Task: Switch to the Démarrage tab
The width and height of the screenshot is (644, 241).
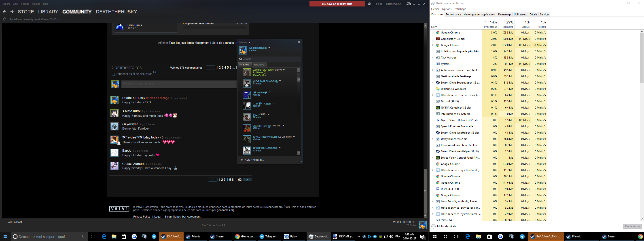Action: point(504,15)
